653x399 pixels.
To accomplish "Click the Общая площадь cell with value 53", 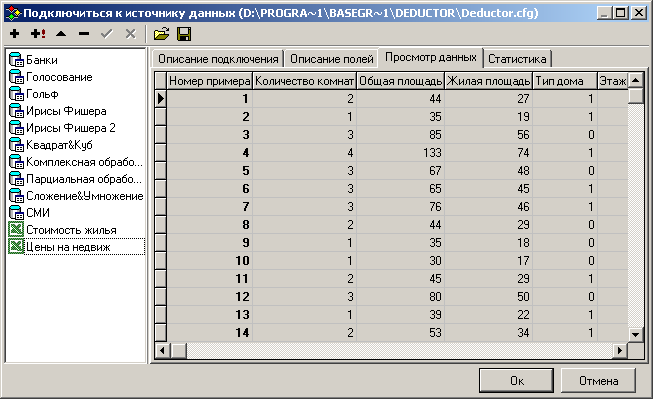I will point(400,333).
